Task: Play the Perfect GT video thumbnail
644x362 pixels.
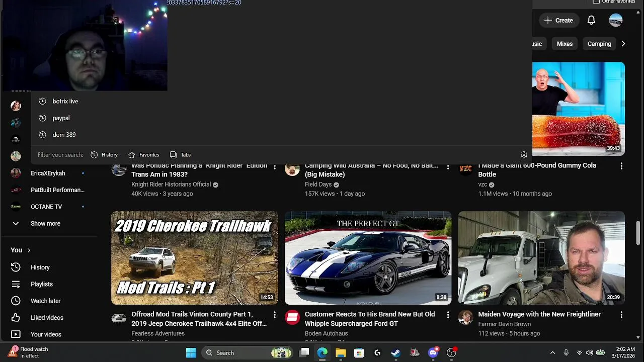Action: 368,258
